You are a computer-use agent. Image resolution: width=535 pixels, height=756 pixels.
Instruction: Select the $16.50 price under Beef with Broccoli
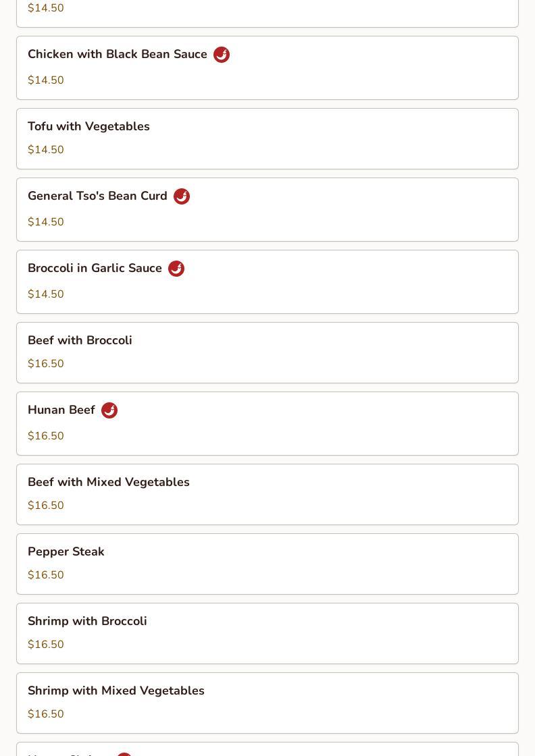(x=46, y=364)
